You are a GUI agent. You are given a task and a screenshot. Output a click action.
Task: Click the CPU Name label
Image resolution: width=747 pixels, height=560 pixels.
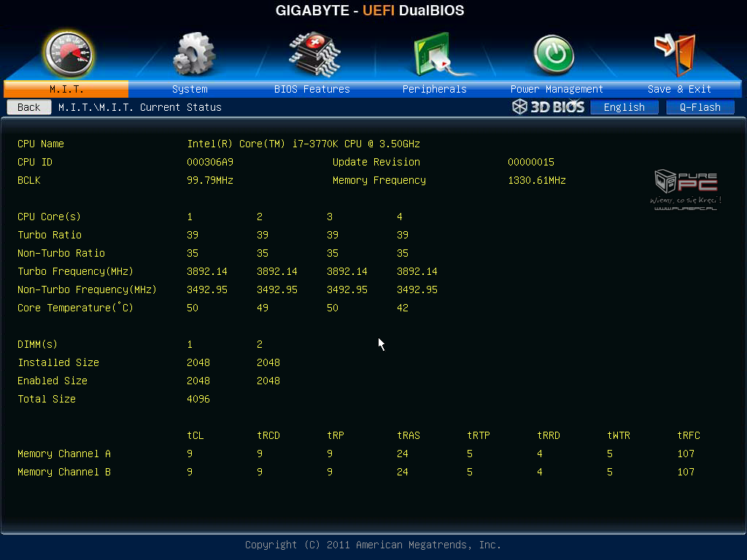[x=41, y=144]
